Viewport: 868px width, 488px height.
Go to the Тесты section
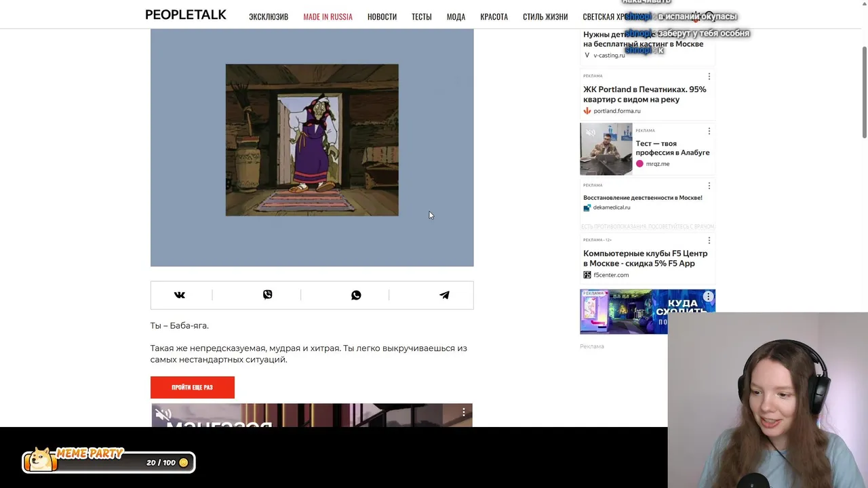point(422,17)
